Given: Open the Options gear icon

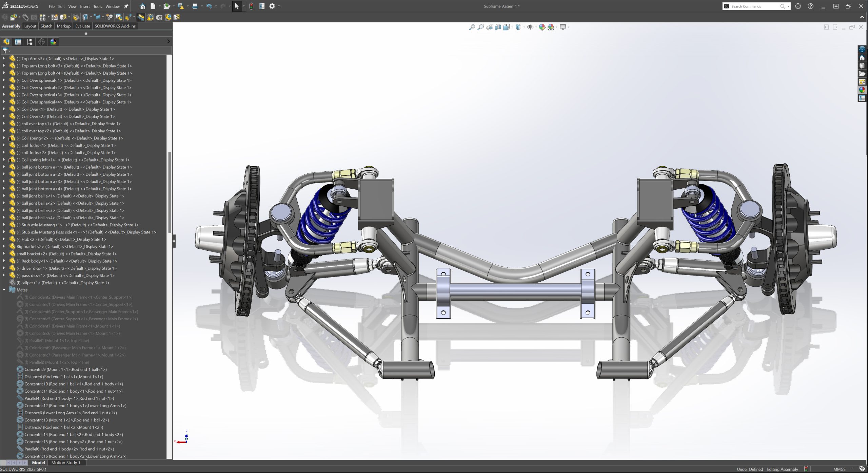Looking at the screenshot, I should [x=272, y=6].
